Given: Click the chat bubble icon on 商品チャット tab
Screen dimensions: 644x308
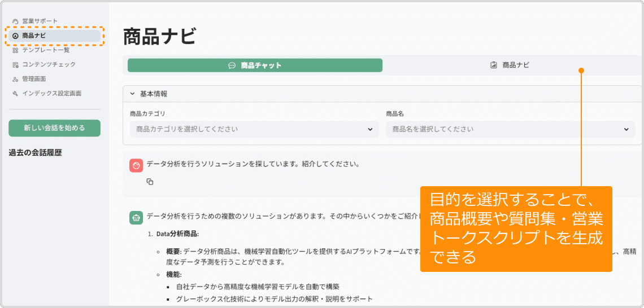Looking at the screenshot, I should pos(232,65).
